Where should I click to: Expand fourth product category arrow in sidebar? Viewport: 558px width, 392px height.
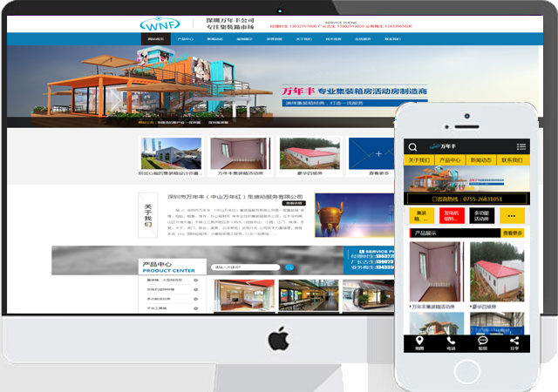pos(195,308)
